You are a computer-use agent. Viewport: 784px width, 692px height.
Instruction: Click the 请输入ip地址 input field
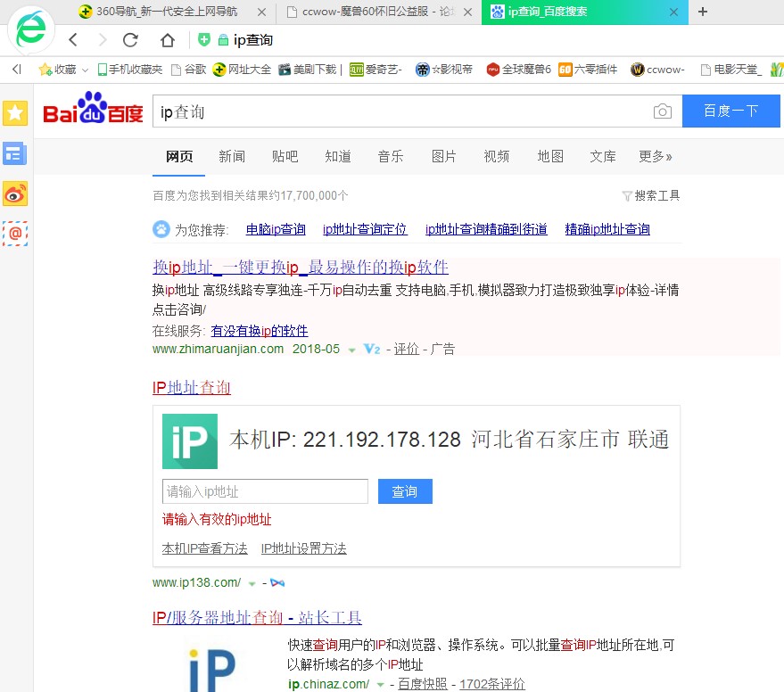pyautogui.click(x=264, y=491)
